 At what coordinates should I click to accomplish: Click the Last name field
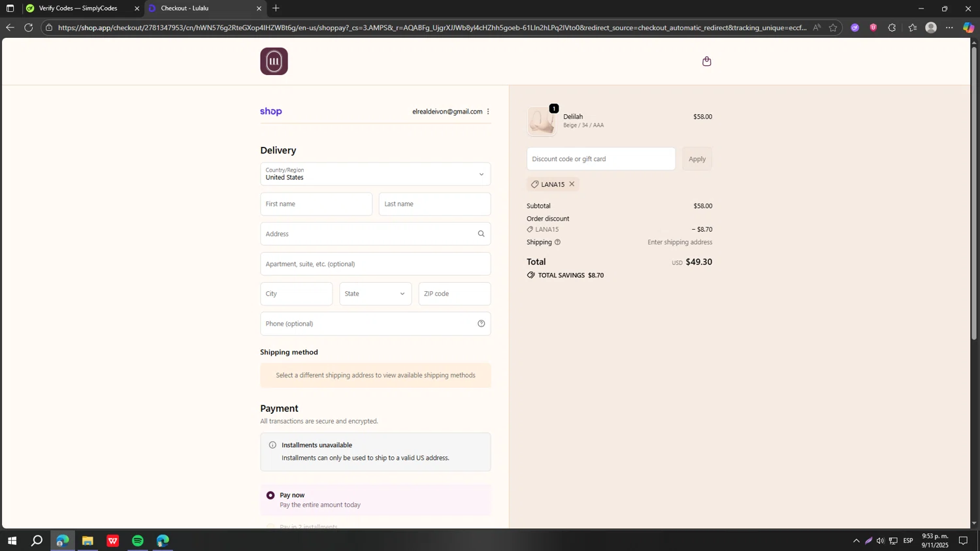[434, 204]
